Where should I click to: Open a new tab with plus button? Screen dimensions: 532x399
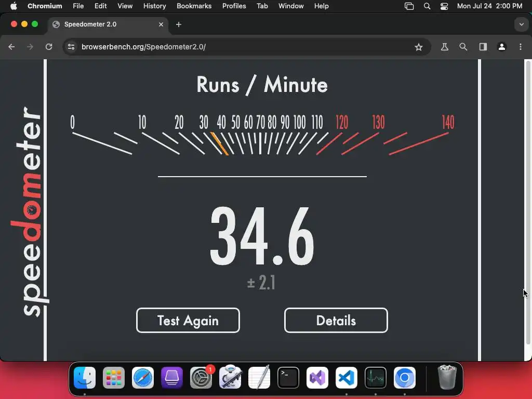click(179, 24)
